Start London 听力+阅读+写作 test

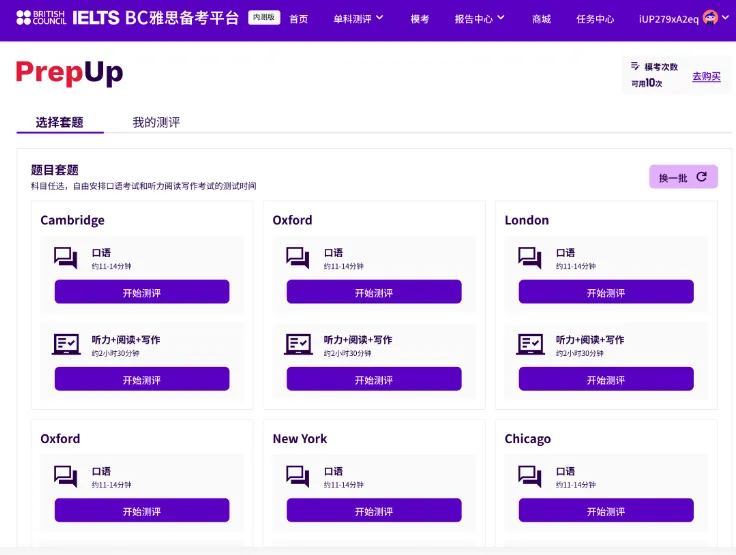tap(606, 379)
